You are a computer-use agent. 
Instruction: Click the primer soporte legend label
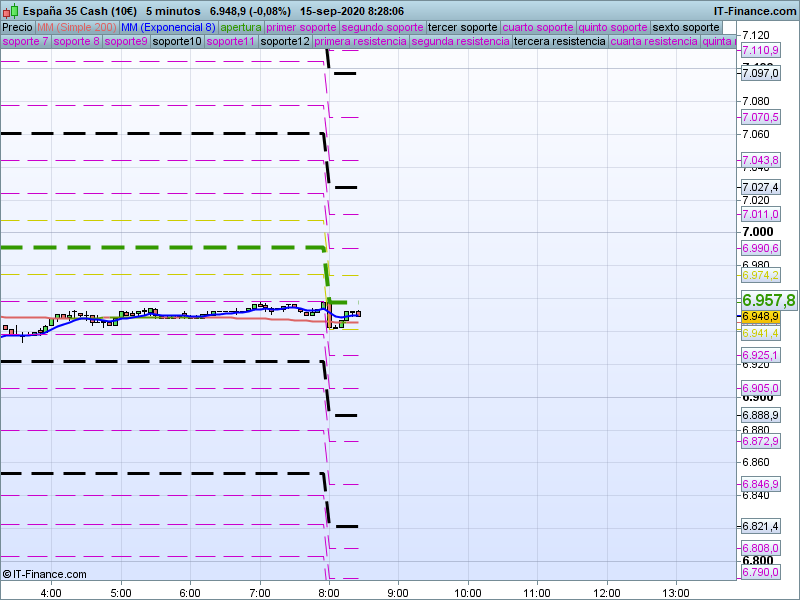click(x=302, y=27)
